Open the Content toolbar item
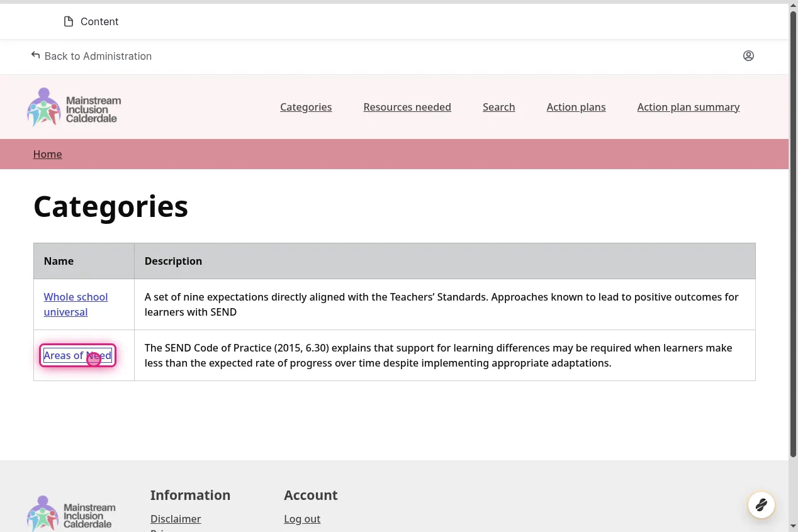This screenshot has width=798, height=532. 91,21
